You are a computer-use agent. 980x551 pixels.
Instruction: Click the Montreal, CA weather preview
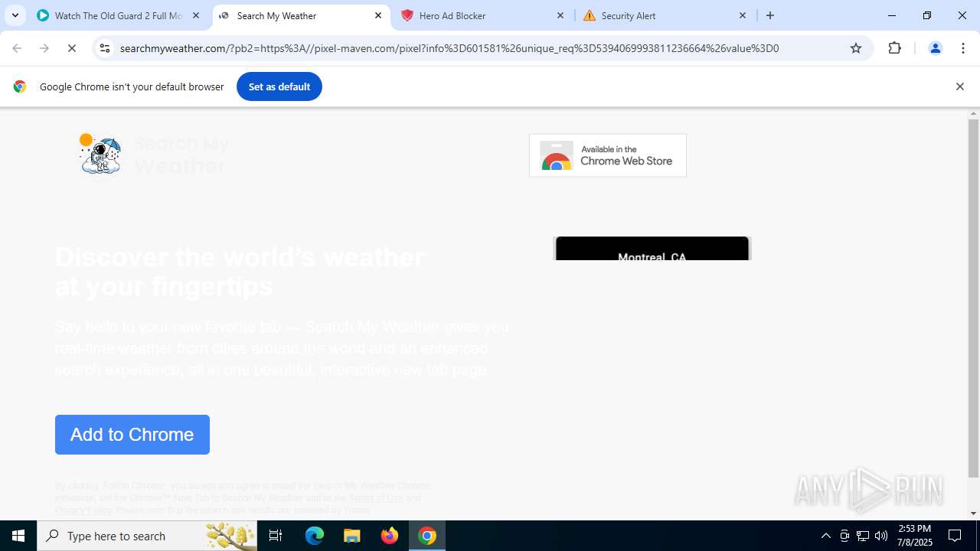(x=652, y=249)
